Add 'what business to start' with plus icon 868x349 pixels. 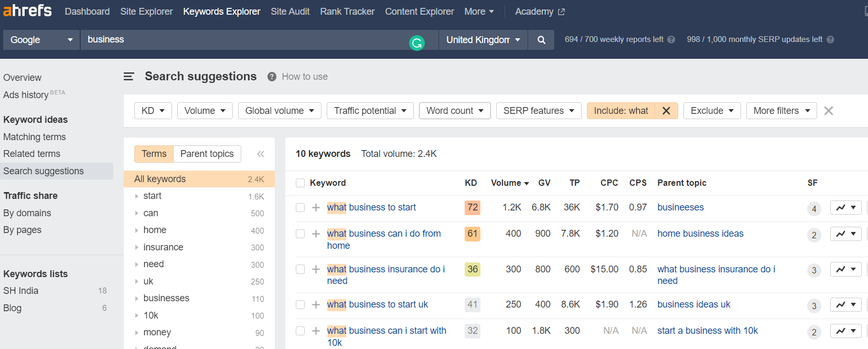(316, 207)
